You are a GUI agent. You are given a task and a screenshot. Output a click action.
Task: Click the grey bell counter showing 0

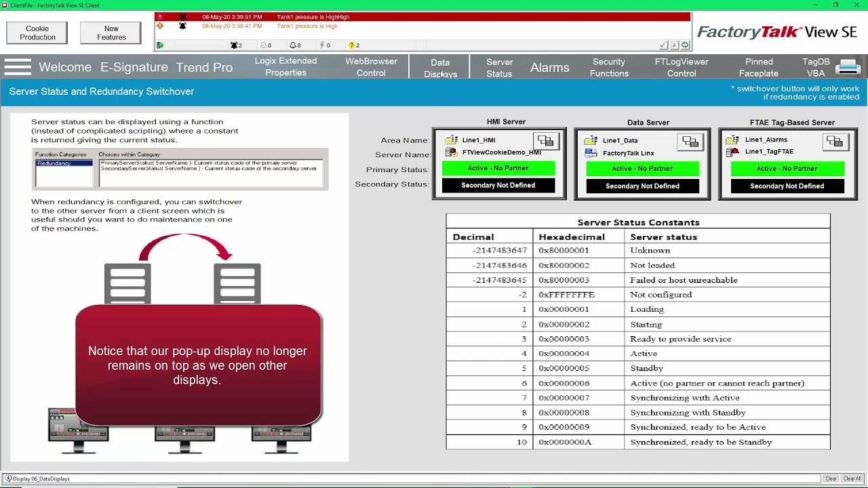pyautogui.click(x=266, y=45)
